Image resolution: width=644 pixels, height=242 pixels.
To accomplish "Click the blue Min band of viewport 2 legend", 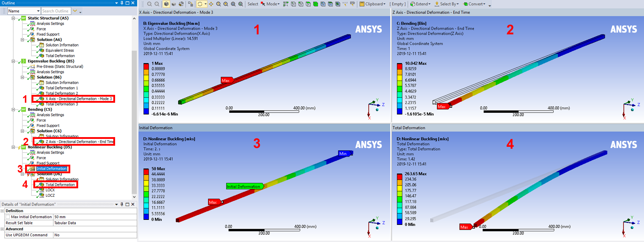I will 400,111.
